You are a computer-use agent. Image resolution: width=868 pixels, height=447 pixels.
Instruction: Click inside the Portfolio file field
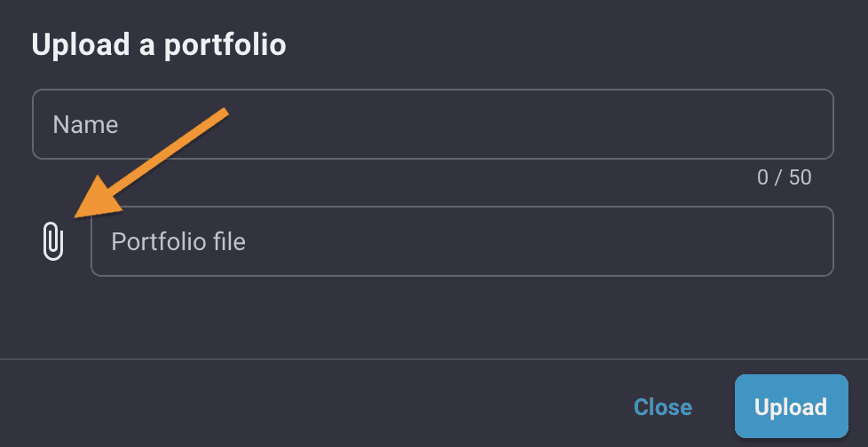pos(462,241)
